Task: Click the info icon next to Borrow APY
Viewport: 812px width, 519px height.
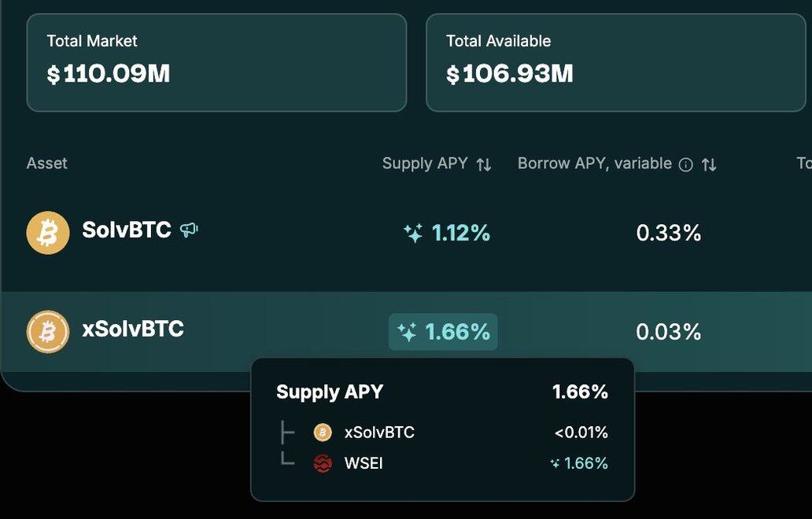Action: pos(685,164)
